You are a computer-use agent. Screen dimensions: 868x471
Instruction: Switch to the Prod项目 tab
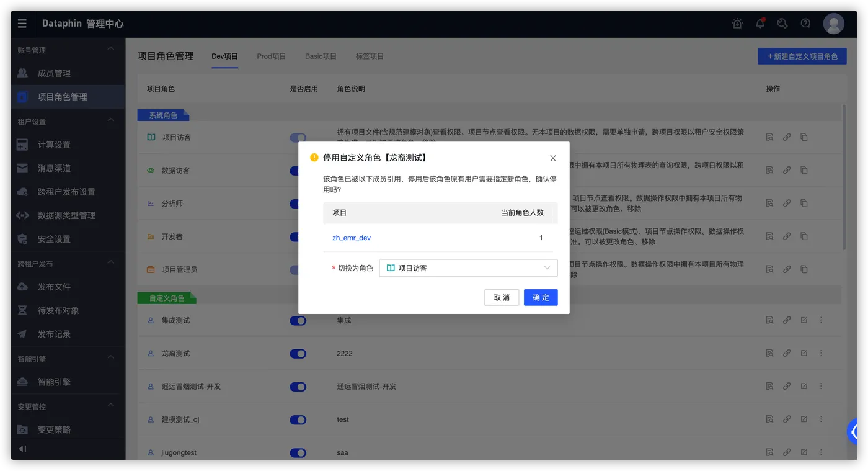click(x=272, y=56)
